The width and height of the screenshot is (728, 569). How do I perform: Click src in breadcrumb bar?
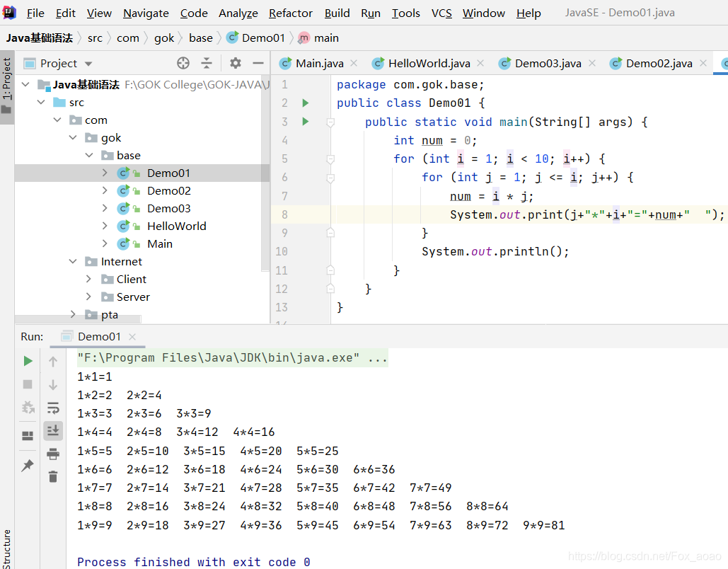(x=95, y=38)
